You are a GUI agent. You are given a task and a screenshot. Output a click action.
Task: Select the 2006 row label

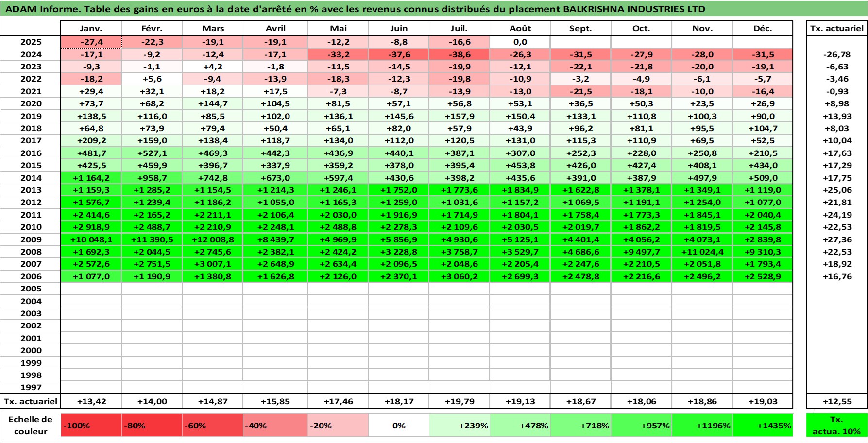31,276
